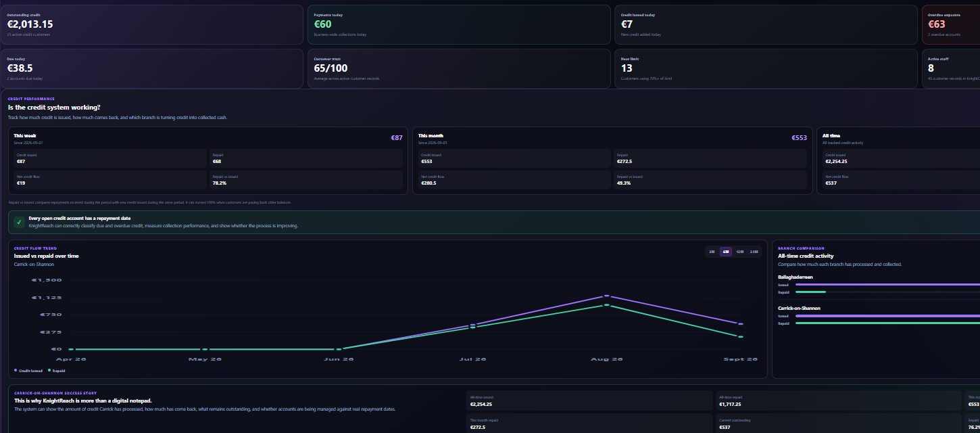Click the Ballaghaderreen branch name
Image resolution: width=980 pixels, height=433 pixels.
[x=795, y=277]
